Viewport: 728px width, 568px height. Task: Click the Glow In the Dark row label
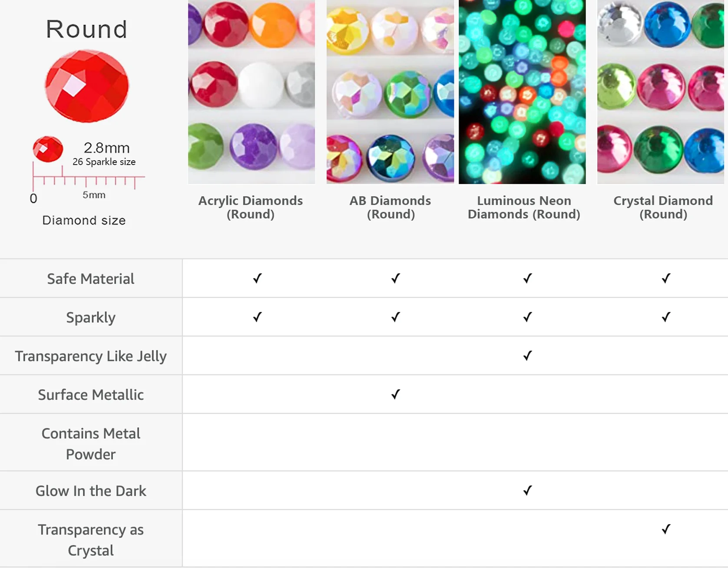click(91, 491)
